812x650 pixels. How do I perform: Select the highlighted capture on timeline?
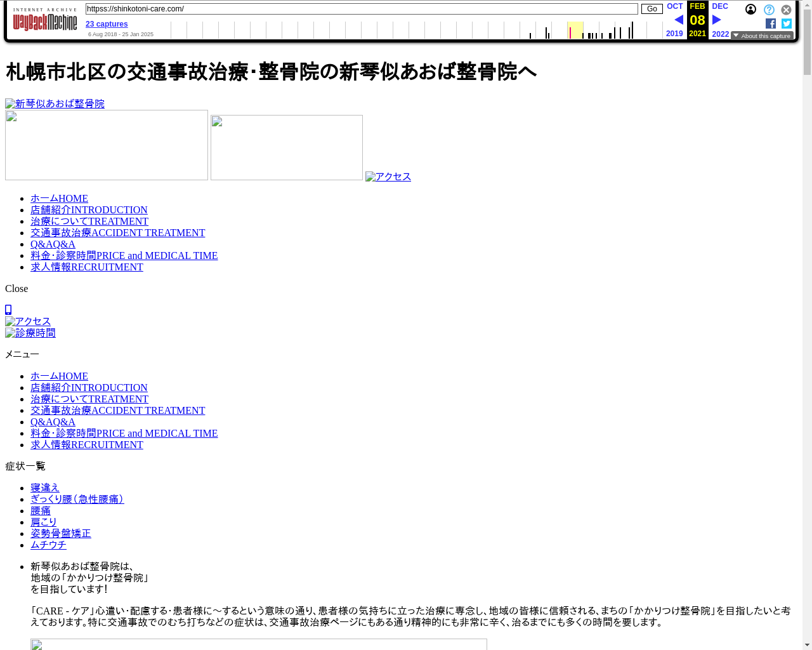(x=570, y=33)
